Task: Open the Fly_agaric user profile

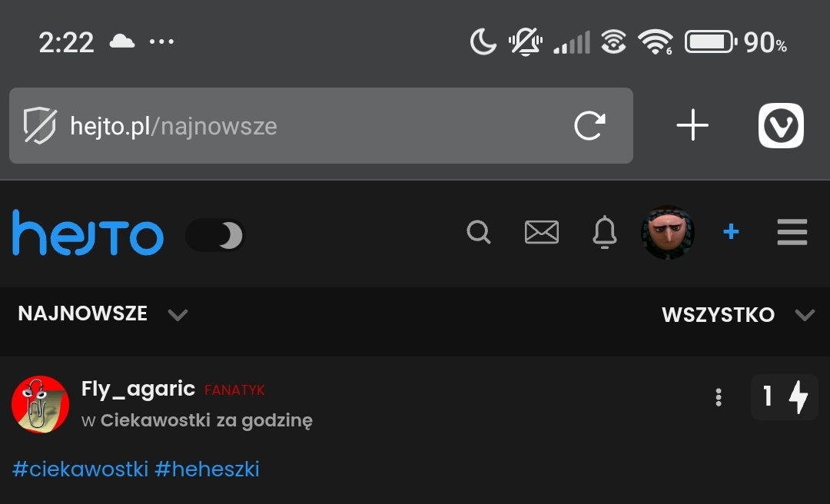Action: (x=138, y=389)
